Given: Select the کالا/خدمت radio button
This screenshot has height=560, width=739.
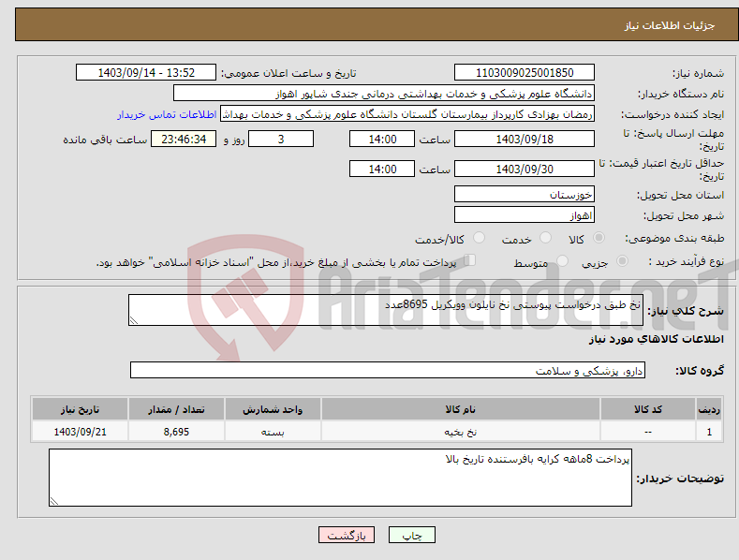Looking at the screenshot, I should click(479, 238).
